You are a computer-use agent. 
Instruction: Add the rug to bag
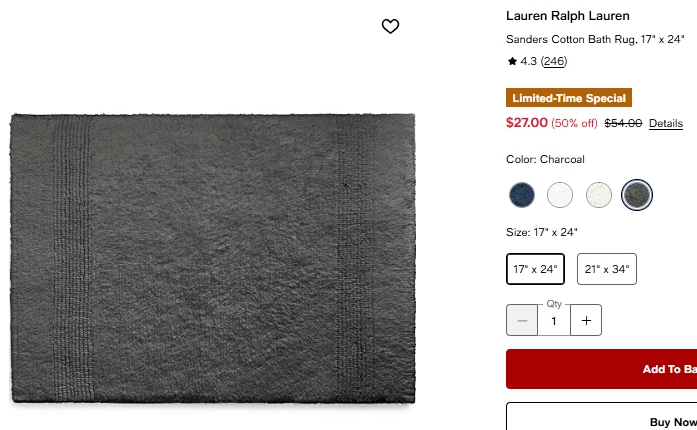tap(601, 369)
